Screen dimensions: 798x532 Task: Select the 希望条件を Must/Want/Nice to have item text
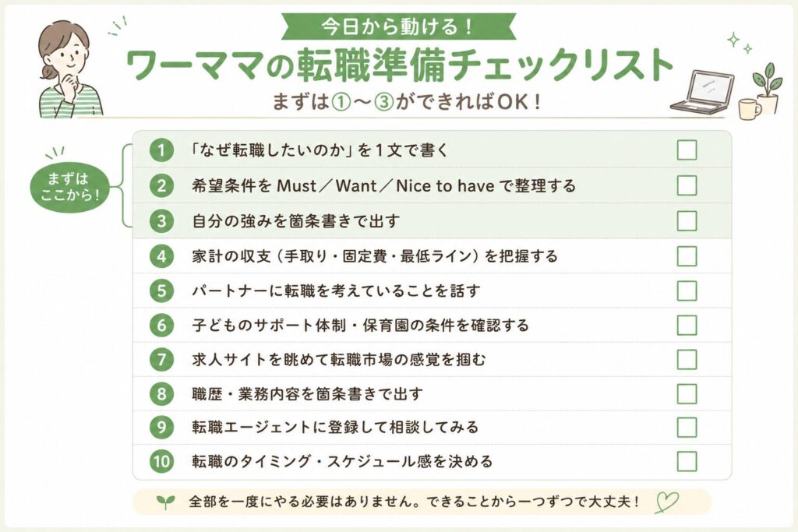pyautogui.click(x=383, y=185)
